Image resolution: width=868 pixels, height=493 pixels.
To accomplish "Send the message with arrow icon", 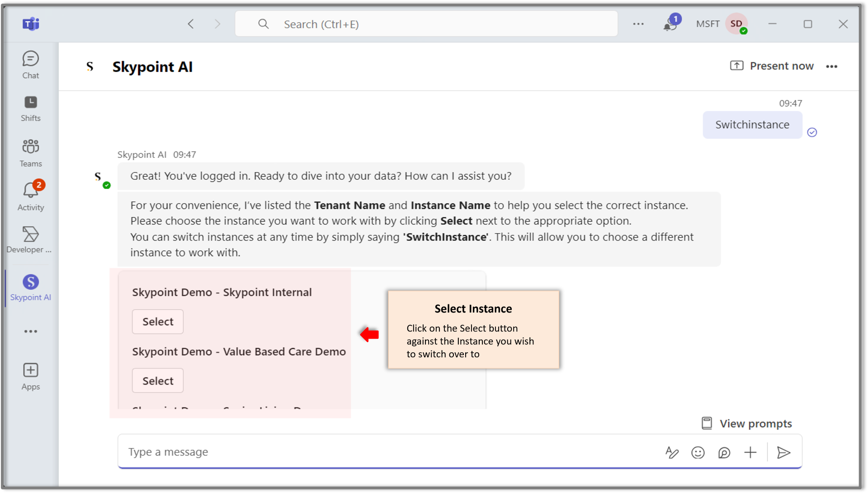I will [783, 452].
